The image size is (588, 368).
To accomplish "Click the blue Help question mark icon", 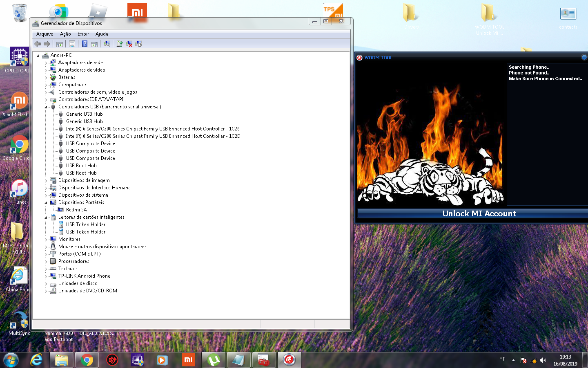I will (85, 44).
